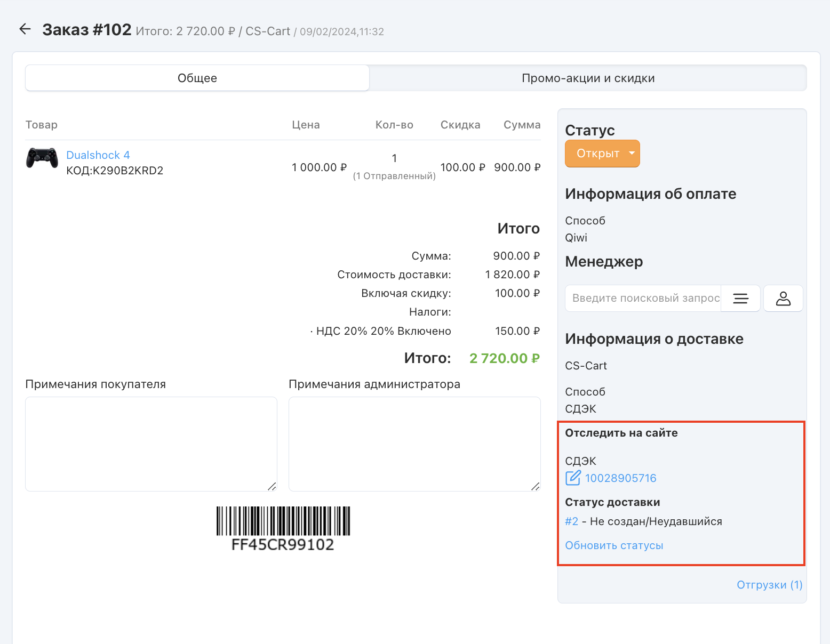This screenshot has width=830, height=644.
Task: Click Обновить статусы to refresh delivery statuses
Action: coord(614,545)
